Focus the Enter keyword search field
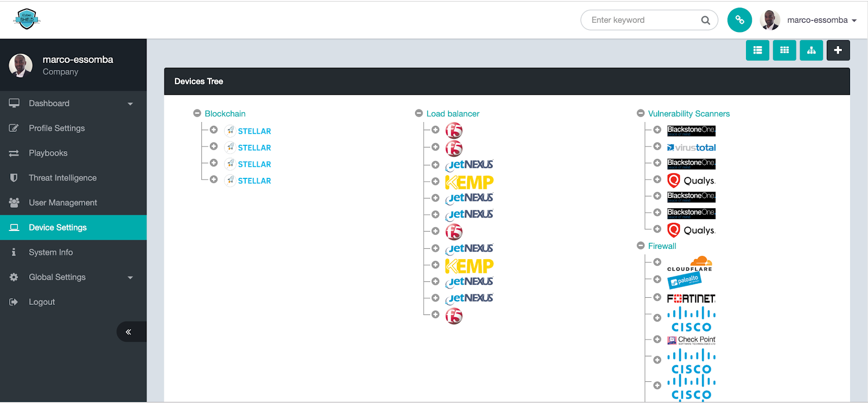Screen dimensions: 868x404 [x=649, y=20]
